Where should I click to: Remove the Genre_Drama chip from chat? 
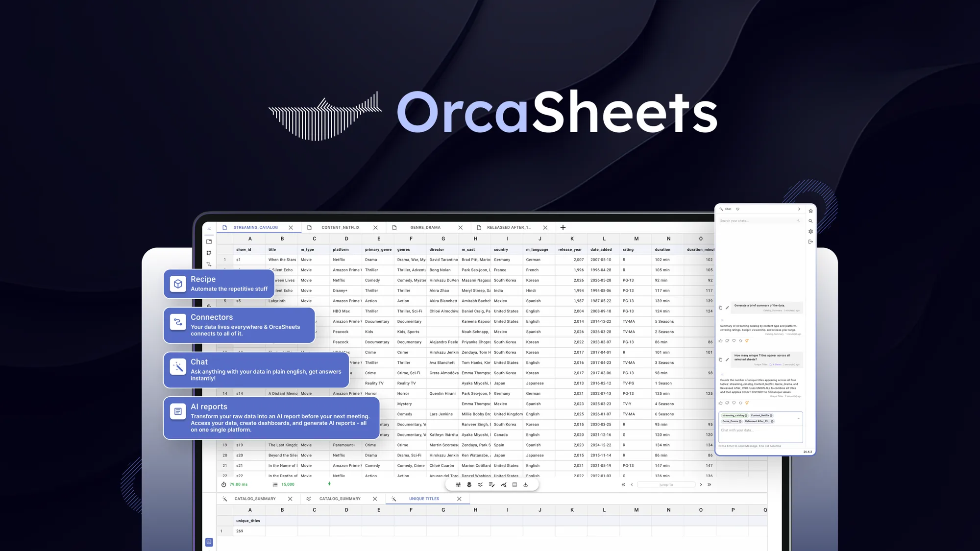pos(740,421)
